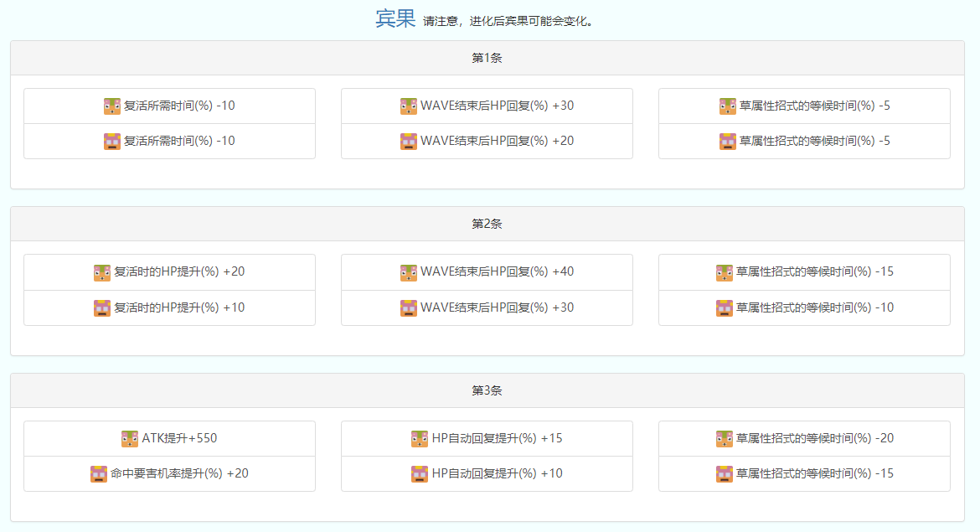The height and width of the screenshot is (532, 980).
Task: Click the green-headed icon beside 草属性招式的等候时间(%) -5
Action: [728, 106]
